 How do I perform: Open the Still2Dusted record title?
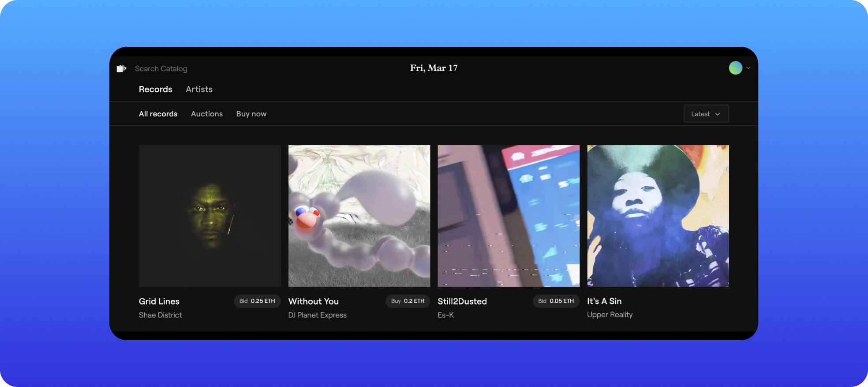462,301
